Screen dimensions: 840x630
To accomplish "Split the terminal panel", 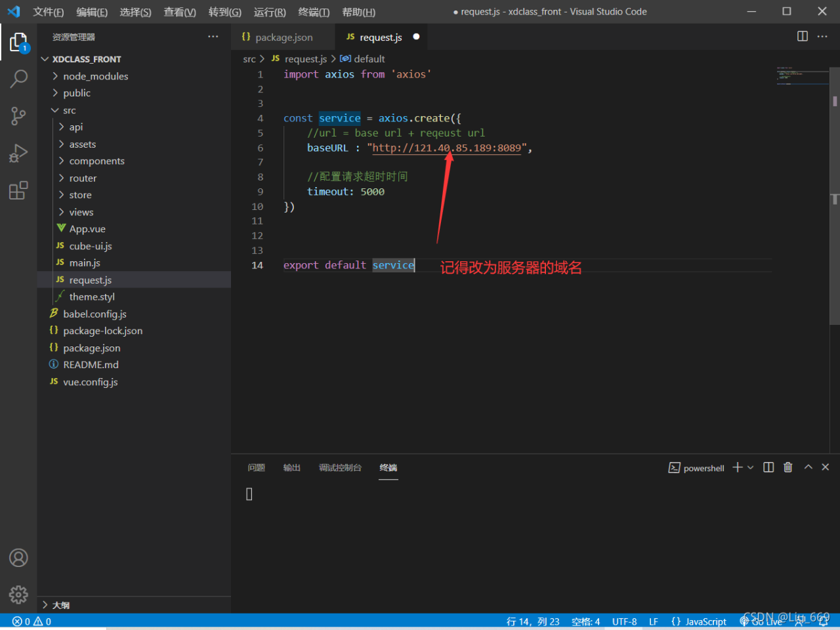I will click(x=768, y=467).
